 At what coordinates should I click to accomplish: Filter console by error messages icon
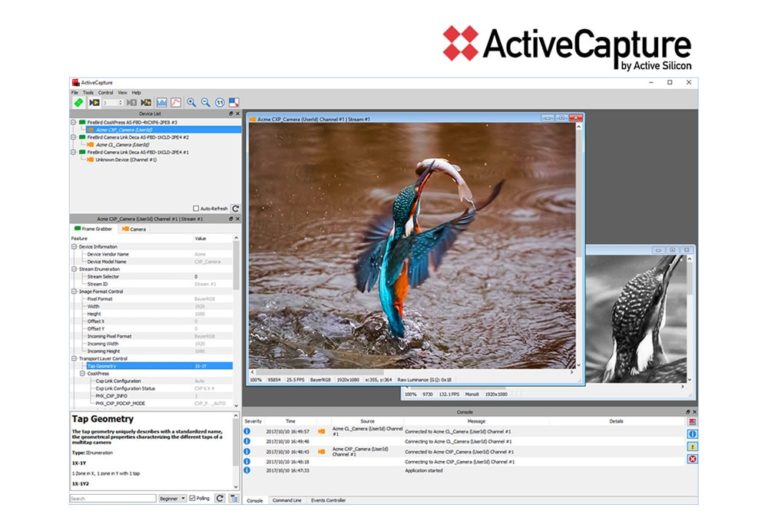point(692,459)
